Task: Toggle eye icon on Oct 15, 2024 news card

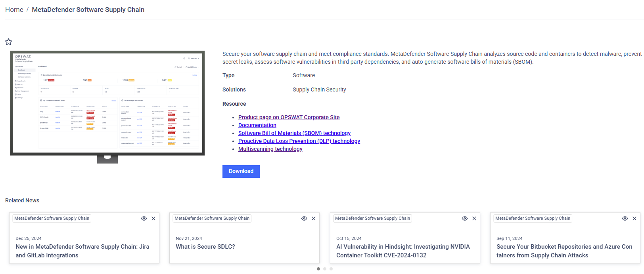Action: 465,219
